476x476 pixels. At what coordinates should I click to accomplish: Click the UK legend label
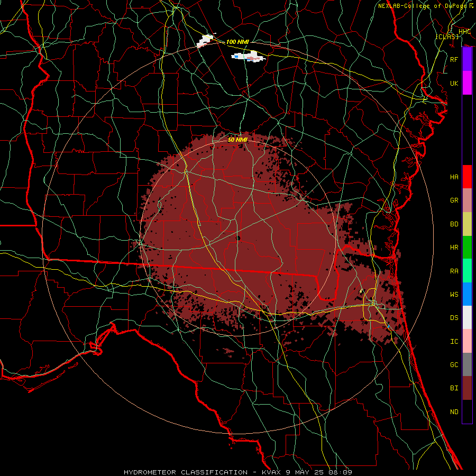click(454, 83)
